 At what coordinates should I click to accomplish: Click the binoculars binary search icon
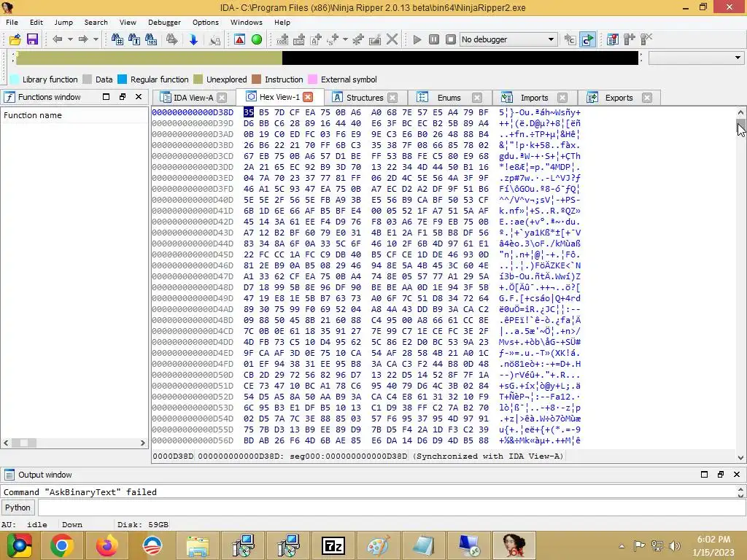tap(151, 39)
